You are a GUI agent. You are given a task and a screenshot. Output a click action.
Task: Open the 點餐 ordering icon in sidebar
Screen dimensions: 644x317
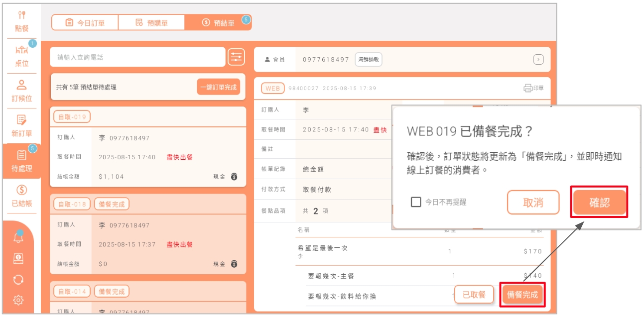(22, 21)
